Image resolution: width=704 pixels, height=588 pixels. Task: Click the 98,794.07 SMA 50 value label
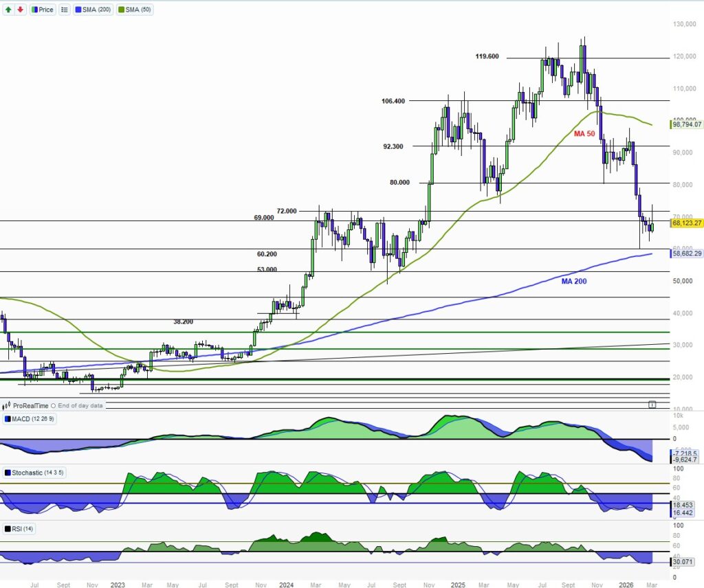pyautogui.click(x=686, y=124)
